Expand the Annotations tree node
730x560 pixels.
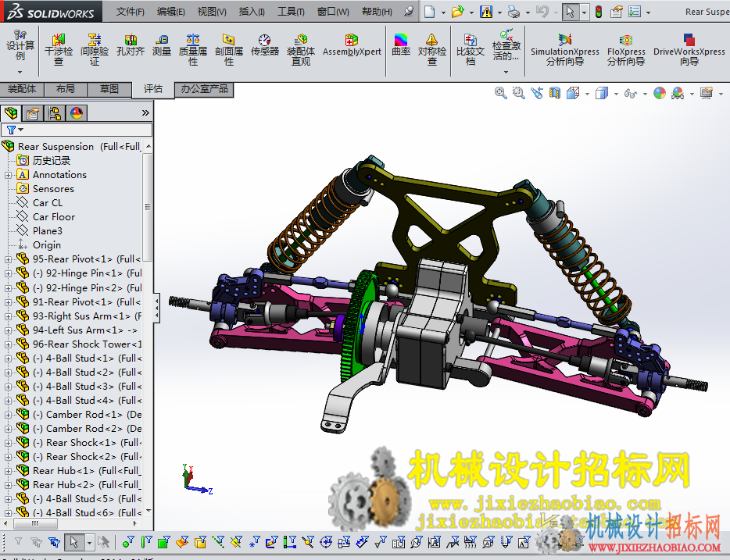[x=8, y=176]
